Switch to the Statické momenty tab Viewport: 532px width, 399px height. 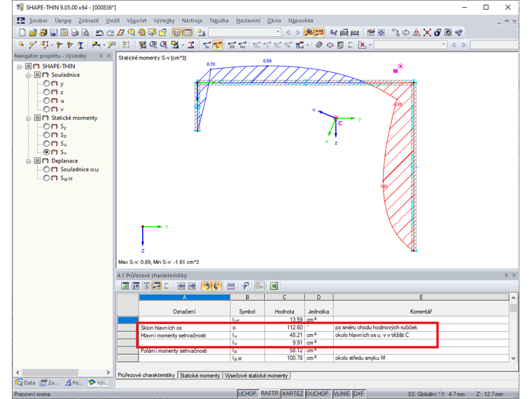tap(199, 376)
